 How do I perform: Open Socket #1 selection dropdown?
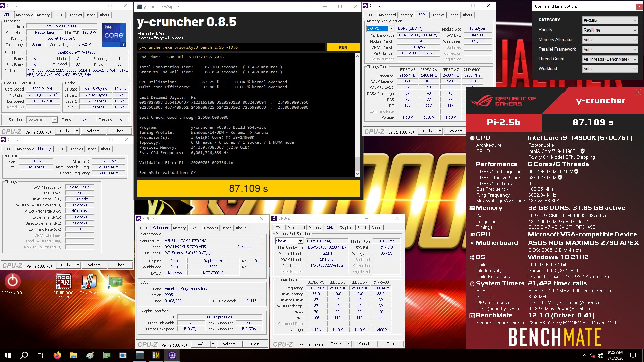pos(42,120)
